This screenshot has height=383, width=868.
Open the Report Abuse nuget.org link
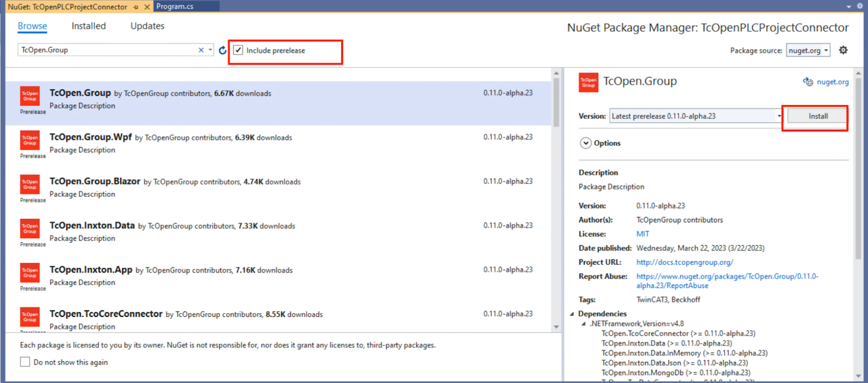[727, 281]
